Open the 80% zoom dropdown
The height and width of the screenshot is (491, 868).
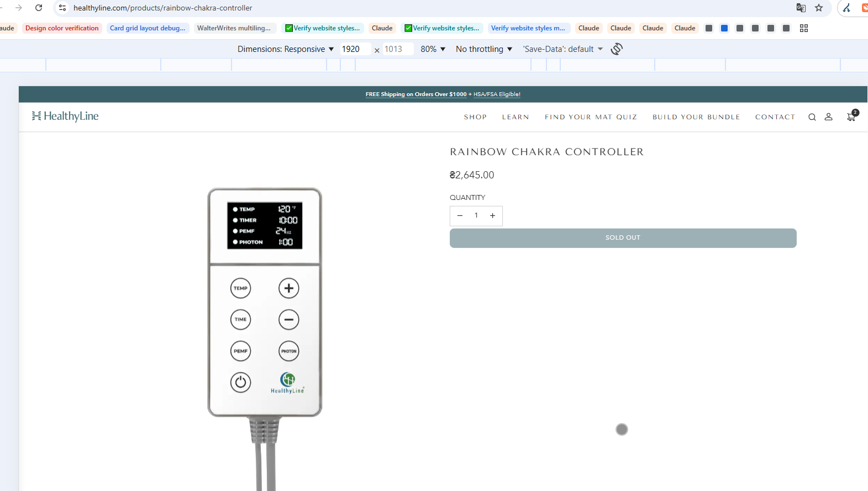click(x=433, y=49)
